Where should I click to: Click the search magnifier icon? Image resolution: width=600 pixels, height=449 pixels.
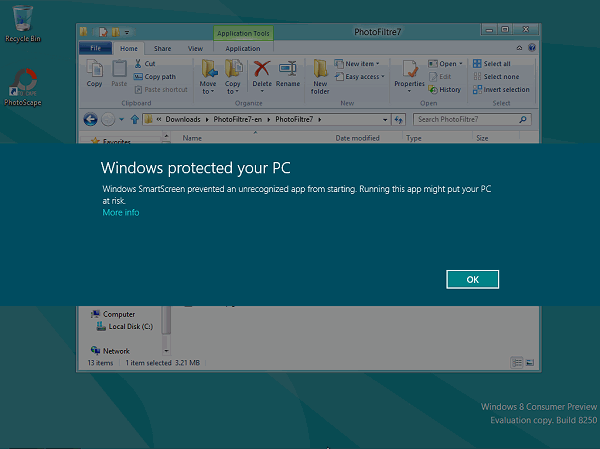[523, 119]
